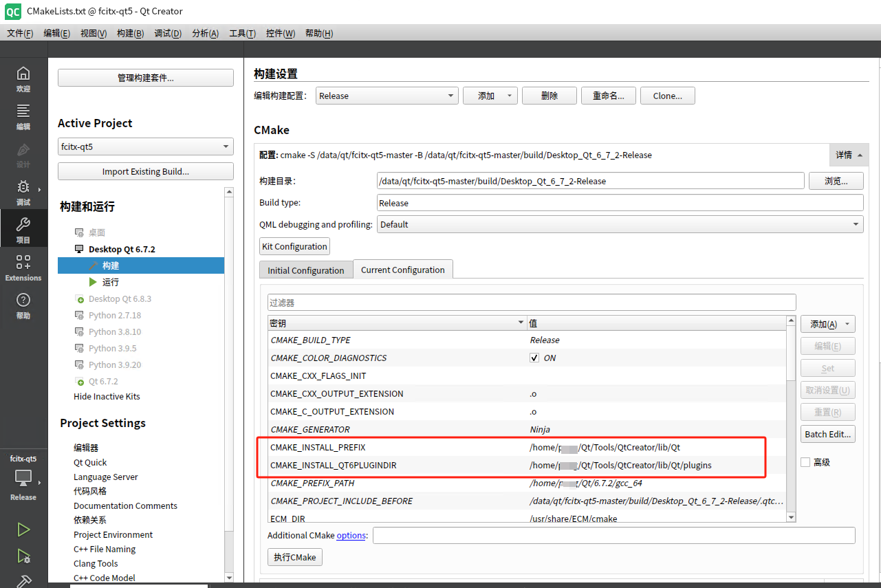
Task: Open the Language Server project setting
Action: tap(106, 477)
